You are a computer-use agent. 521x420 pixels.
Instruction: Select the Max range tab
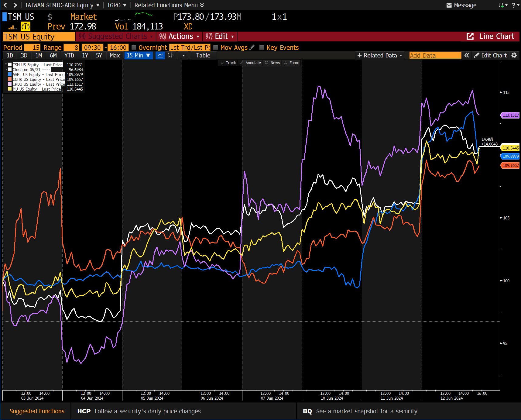[115, 55]
